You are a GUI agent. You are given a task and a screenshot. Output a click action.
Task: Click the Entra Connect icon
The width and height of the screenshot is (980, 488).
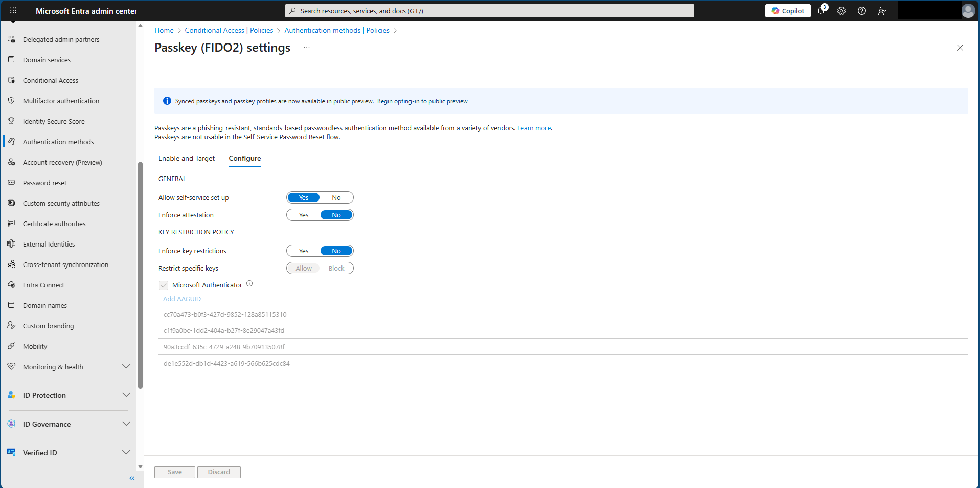coord(11,285)
